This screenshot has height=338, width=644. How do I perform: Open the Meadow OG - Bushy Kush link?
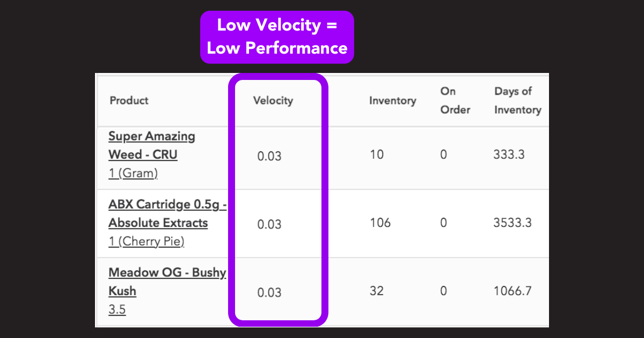[x=167, y=282]
